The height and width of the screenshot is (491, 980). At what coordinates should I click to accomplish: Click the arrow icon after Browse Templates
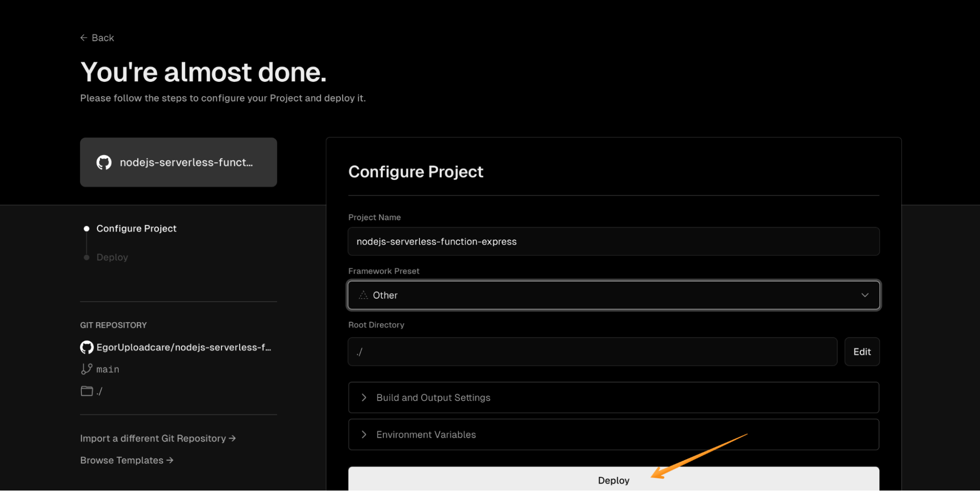pyautogui.click(x=170, y=460)
